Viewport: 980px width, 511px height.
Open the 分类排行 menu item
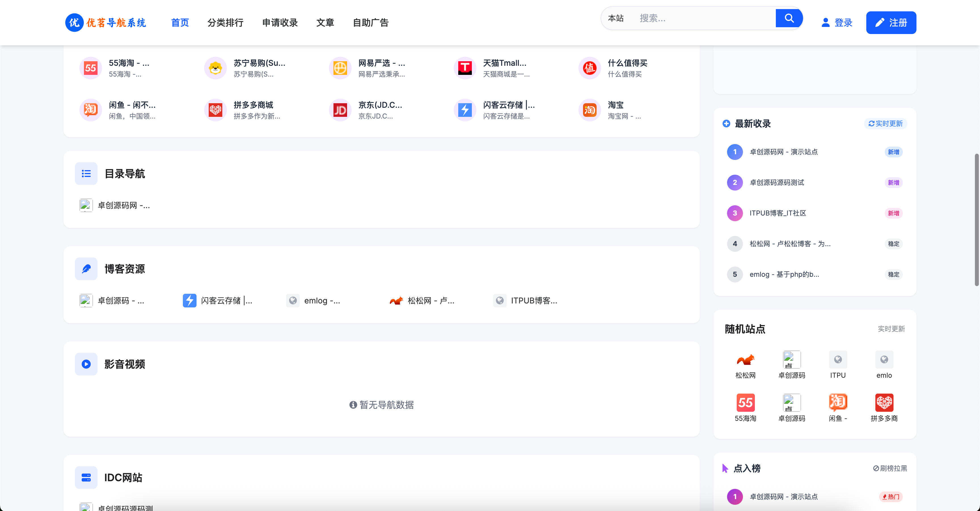tap(226, 23)
